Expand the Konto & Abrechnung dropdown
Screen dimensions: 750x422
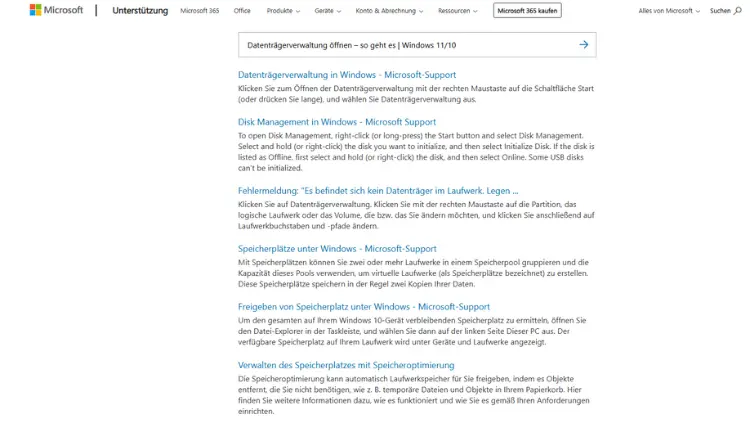(x=389, y=11)
